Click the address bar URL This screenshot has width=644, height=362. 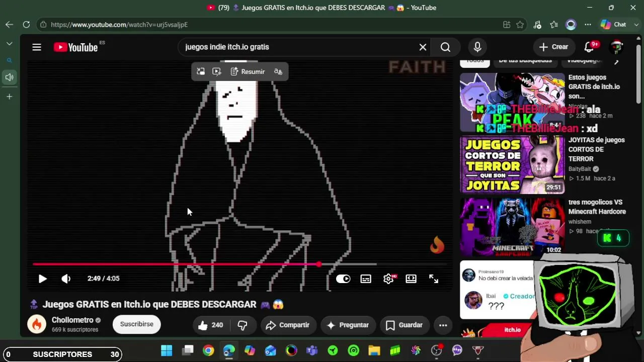point(119,25)
